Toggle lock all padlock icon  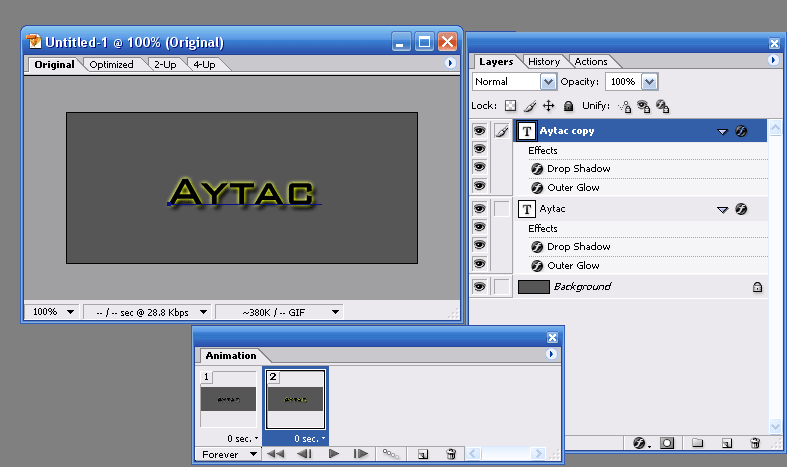coord(568,105)
